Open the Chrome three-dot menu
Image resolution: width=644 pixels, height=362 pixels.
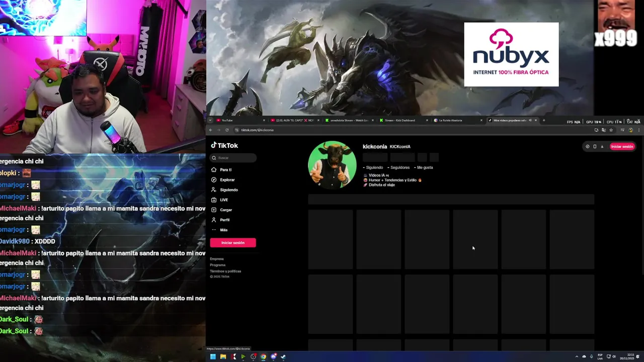pyautogui.click(x=638, y=130)
